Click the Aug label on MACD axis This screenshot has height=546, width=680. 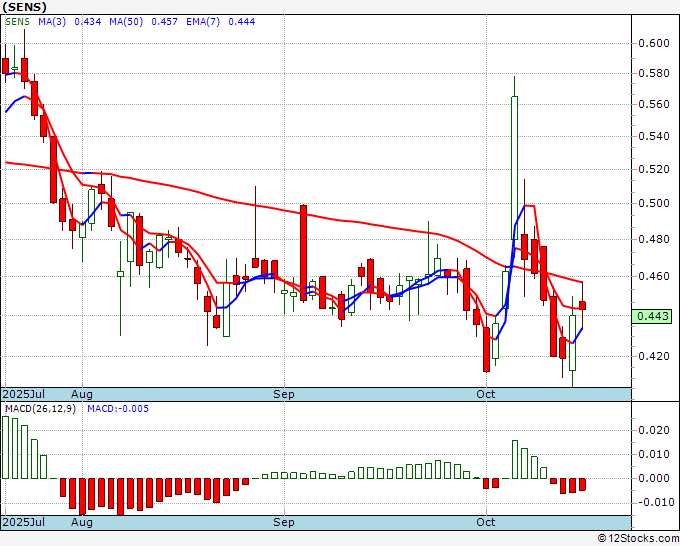click(x=82, y=522)
